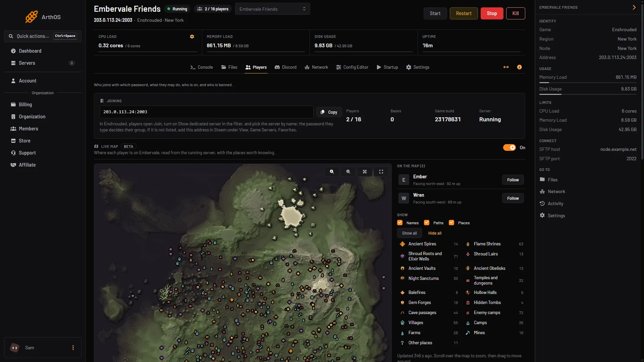Image resolution: width=644 pixels, height=362 pixels.
Task: Switch to the Startup tab
Action: click(387, 67)
